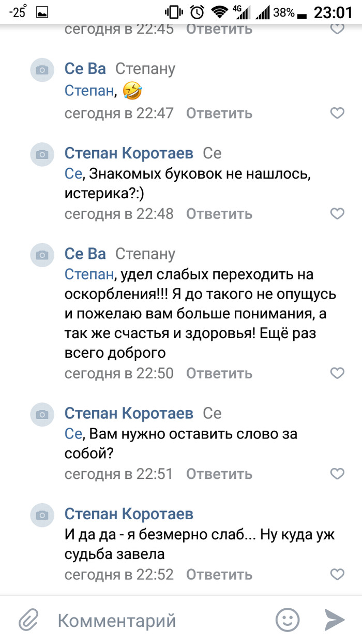This screenshot has width=362, height=644.
Task: Open the emoji smiley picker
Action: pos(287,619)
